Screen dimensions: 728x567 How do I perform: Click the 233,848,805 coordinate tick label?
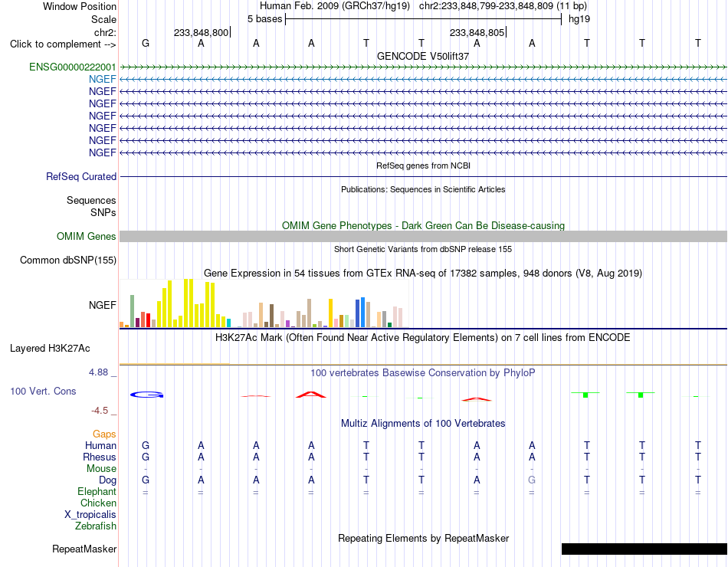477,32
